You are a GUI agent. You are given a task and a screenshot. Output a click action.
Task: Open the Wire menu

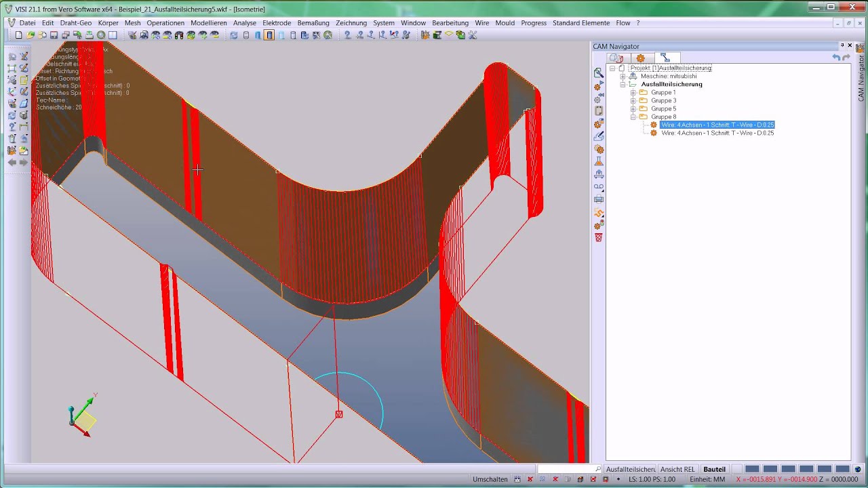tap(482, 23)
